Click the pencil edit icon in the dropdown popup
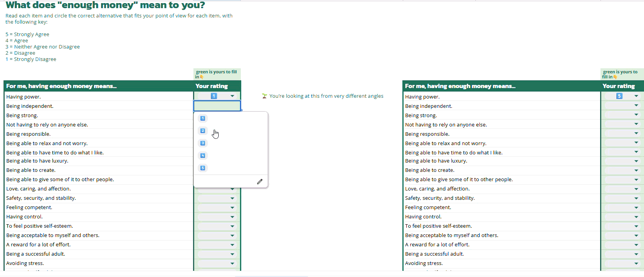The width and height of the screenshot is (644, 277). 259,182
